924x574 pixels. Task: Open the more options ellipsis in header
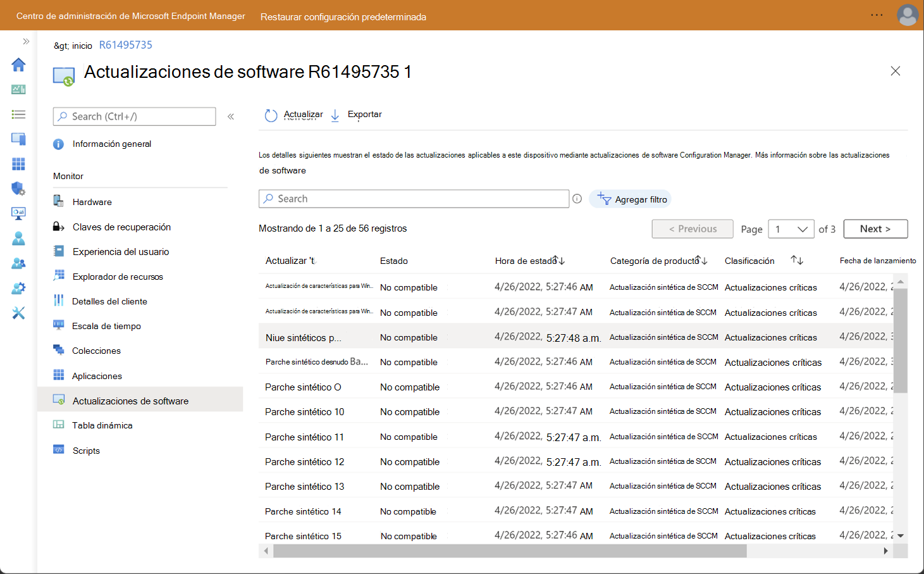click(x=877, y=15)
